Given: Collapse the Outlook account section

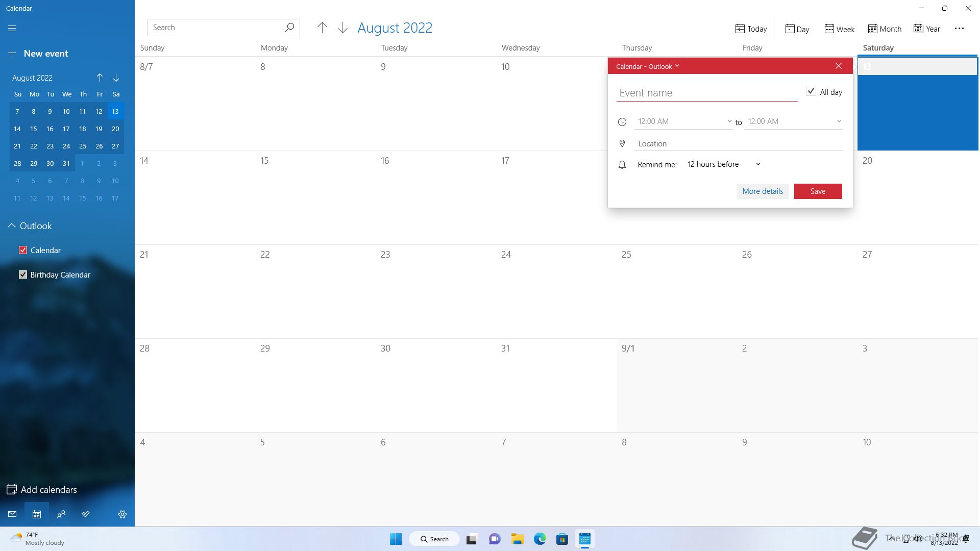Looking at the screenshot, I should pyautogui.click(x=12, y=226).
